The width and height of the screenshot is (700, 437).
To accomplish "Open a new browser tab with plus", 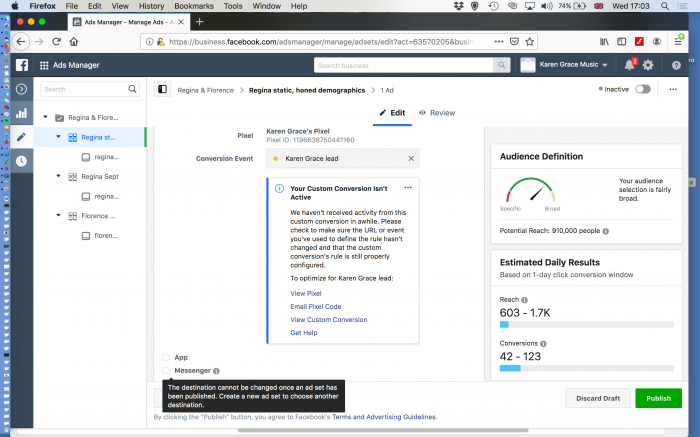I will pos(200,21).
